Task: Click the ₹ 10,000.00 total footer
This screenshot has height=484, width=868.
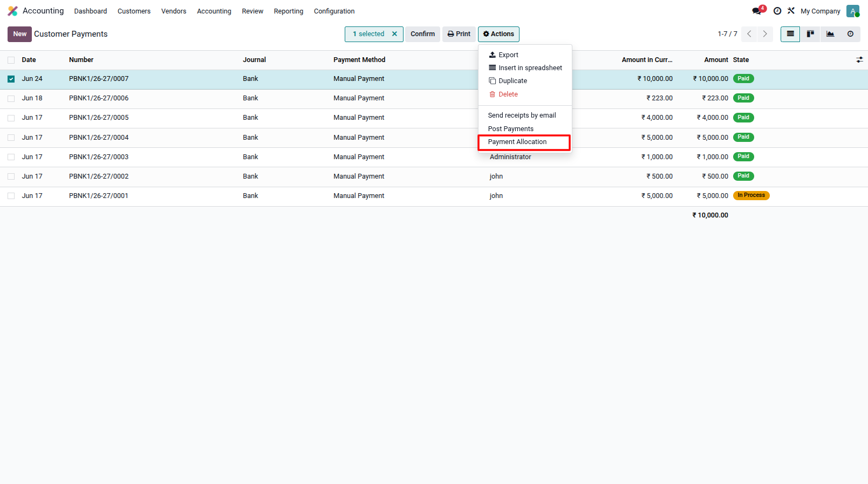Action: [710, 215]
